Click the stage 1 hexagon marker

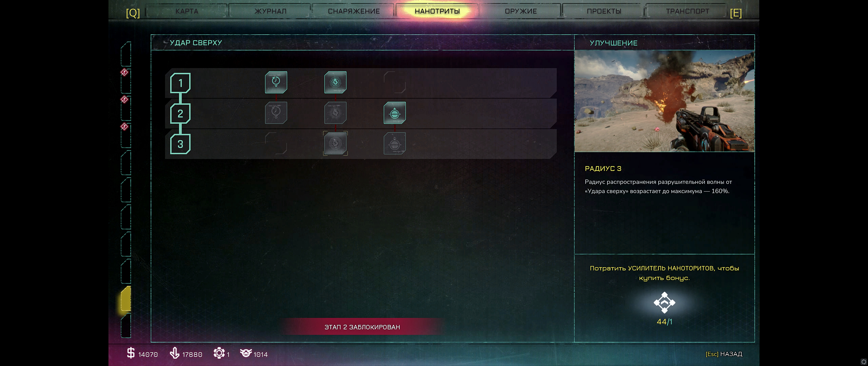(x=180, y=83)
